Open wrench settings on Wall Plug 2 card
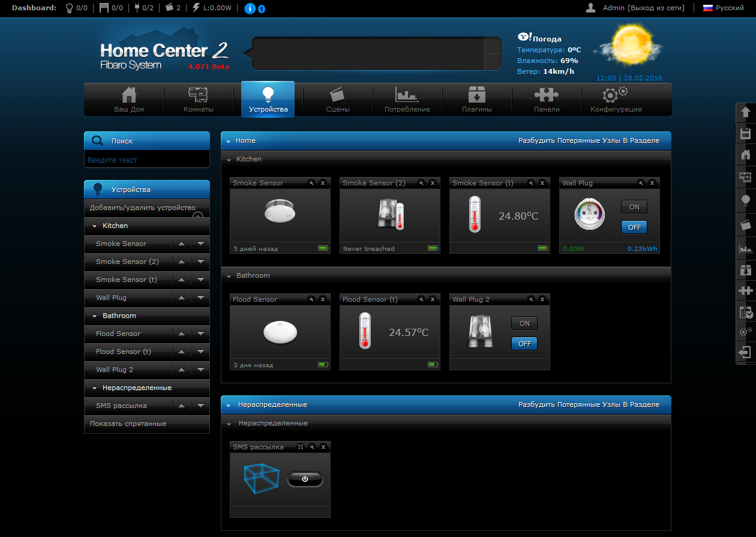756x537 pixels. coord(531,299)
